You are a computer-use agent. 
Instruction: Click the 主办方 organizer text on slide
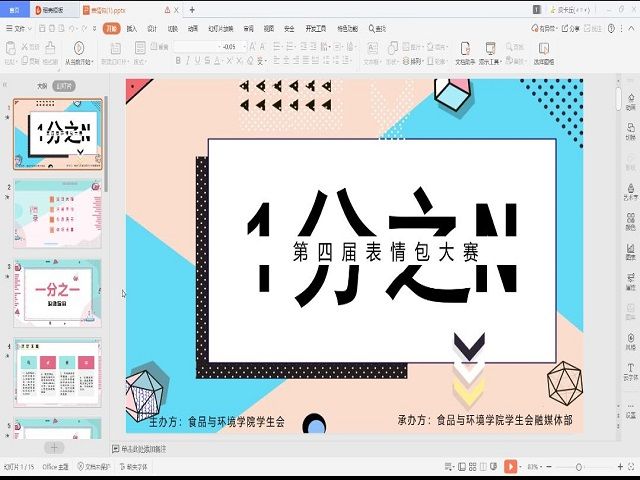pos(216,421)
